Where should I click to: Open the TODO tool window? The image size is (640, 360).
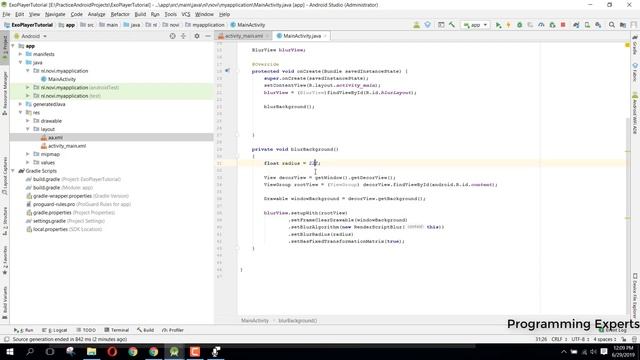tap(86, 330)
